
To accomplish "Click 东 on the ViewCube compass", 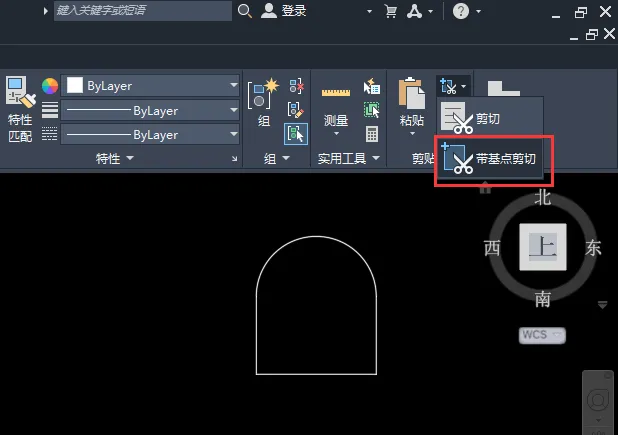I will 593,248.
